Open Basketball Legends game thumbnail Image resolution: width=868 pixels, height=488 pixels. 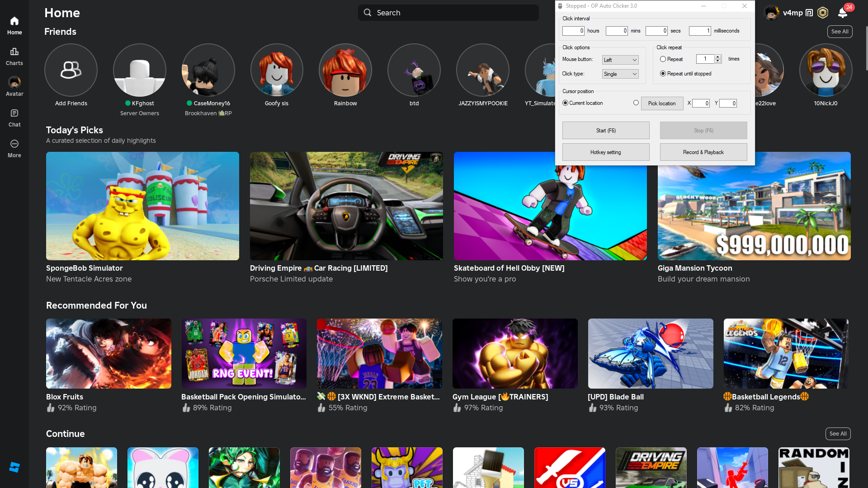pyautogui.click(x=786, y=354)
